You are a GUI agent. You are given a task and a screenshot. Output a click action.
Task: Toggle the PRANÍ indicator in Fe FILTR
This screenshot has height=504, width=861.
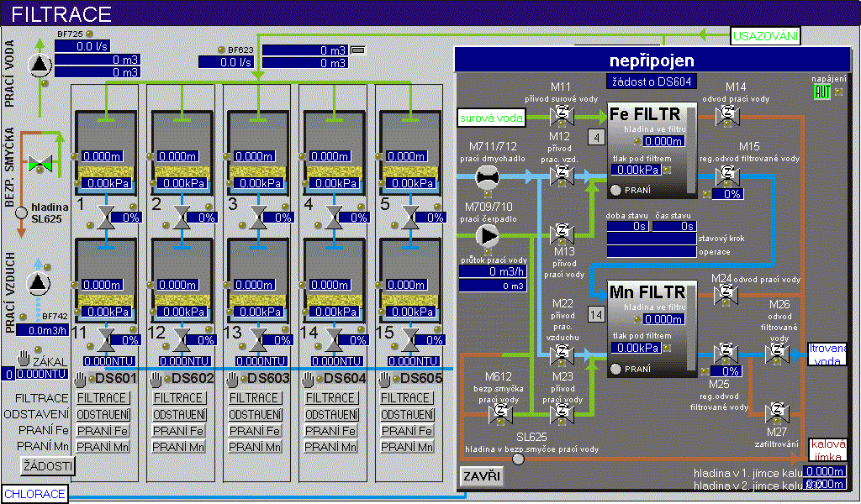coord(616,190)
